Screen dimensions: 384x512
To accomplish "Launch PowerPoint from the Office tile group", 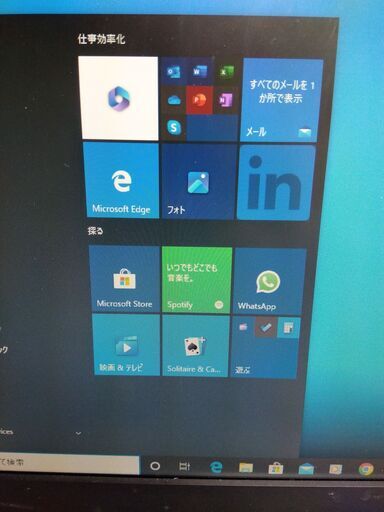I will pyautogui.click(x=199, y=99).
